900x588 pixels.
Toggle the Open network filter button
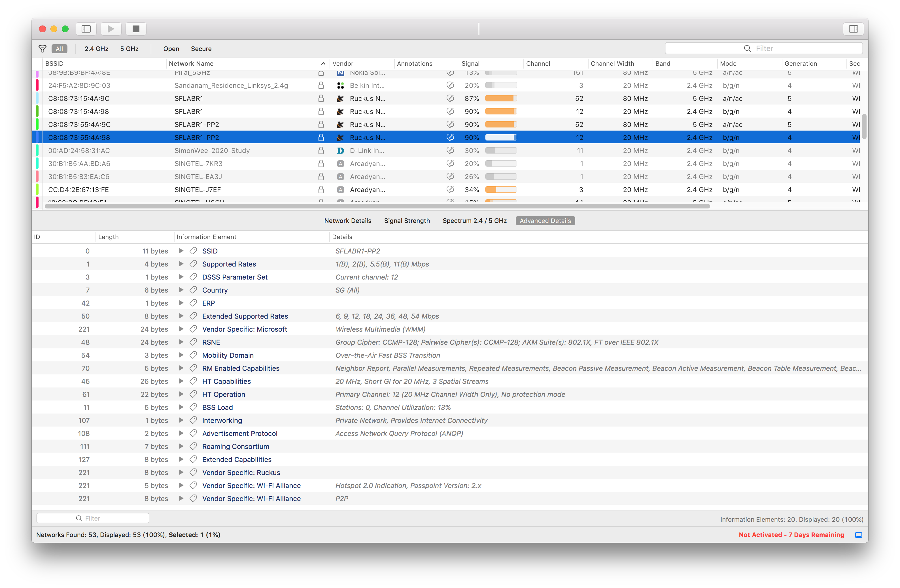pos(169,48)
